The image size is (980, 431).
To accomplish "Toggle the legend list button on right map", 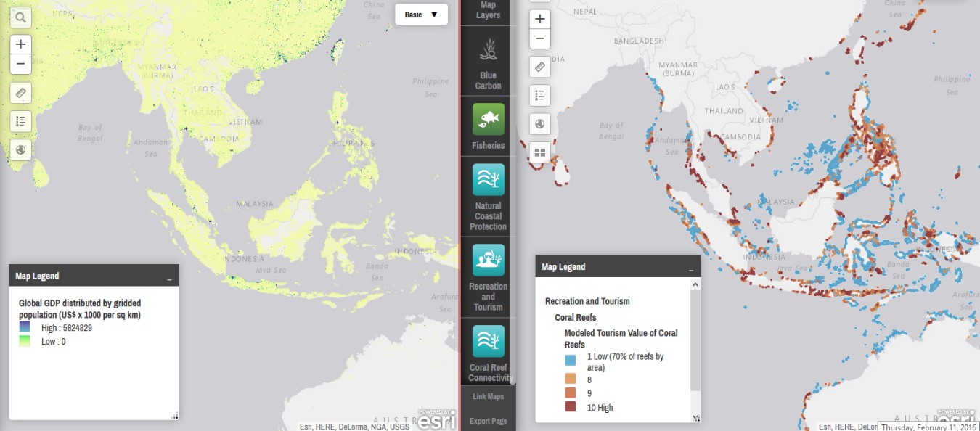I will click(539, 95).
